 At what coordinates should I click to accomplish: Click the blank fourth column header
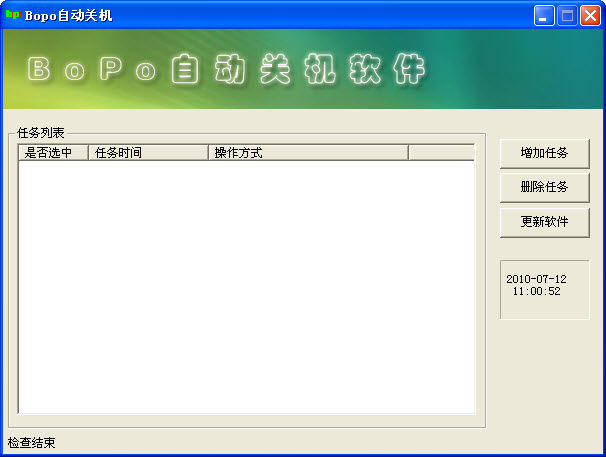pos(440,153)
